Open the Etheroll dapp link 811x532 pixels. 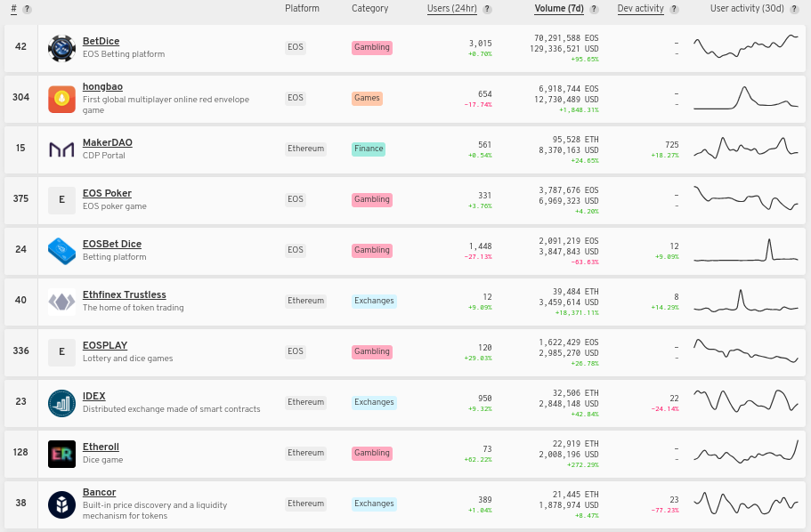[x=101, y=447]
